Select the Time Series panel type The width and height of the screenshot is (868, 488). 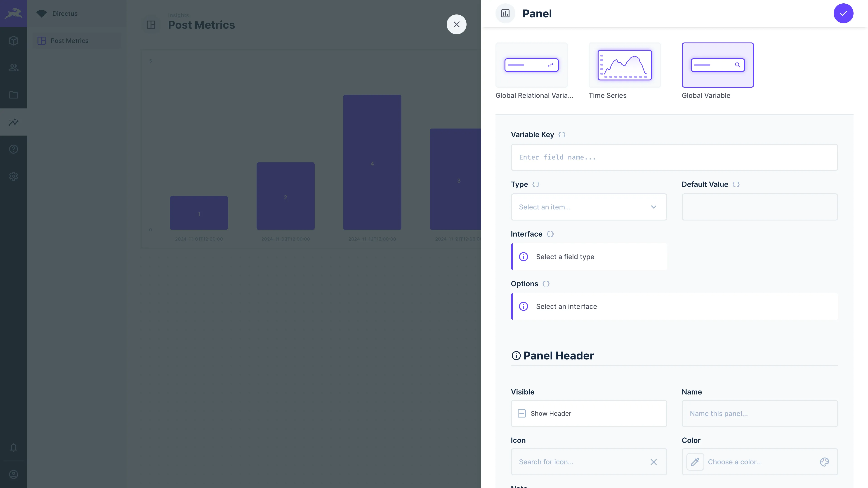click(x=624, y=65)
